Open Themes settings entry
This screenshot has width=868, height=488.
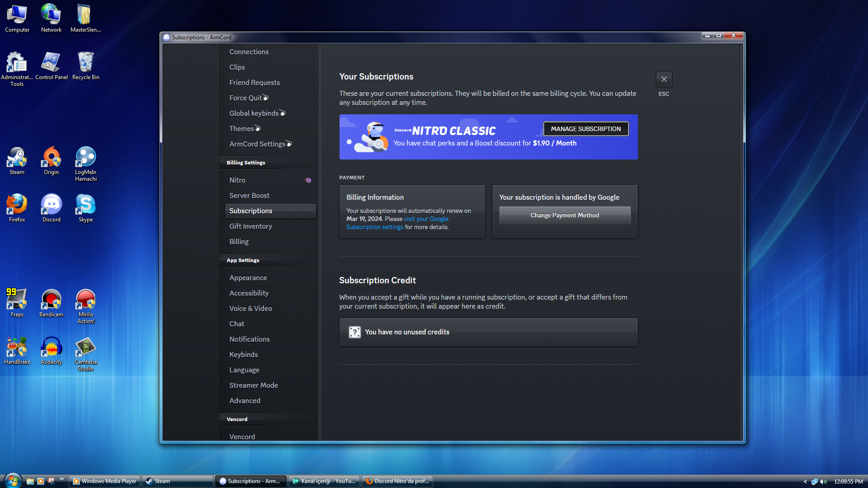(241, 128)
